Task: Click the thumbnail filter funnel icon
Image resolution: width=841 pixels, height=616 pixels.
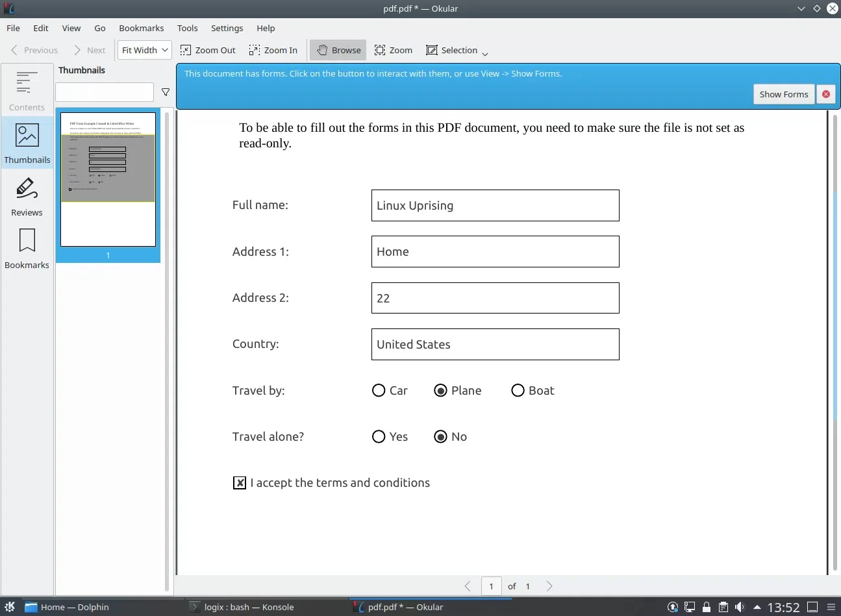Action: click(166, 92)
